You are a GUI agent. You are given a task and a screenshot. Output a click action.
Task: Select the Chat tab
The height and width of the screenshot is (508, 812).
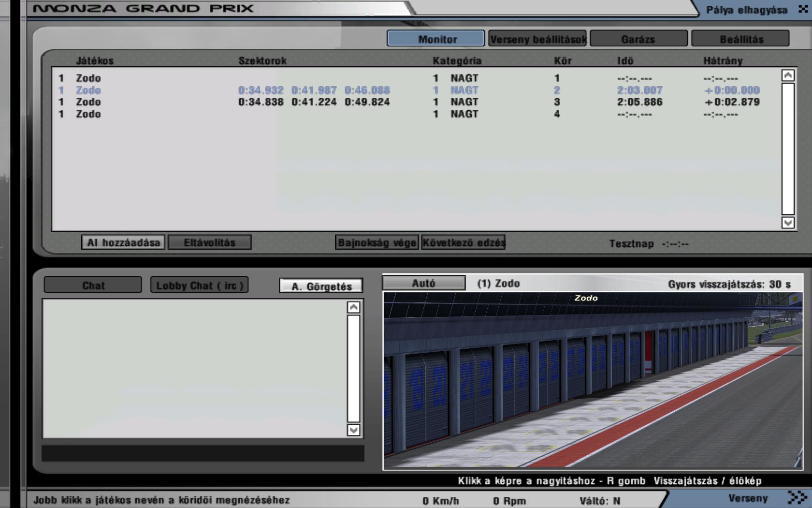93,285
